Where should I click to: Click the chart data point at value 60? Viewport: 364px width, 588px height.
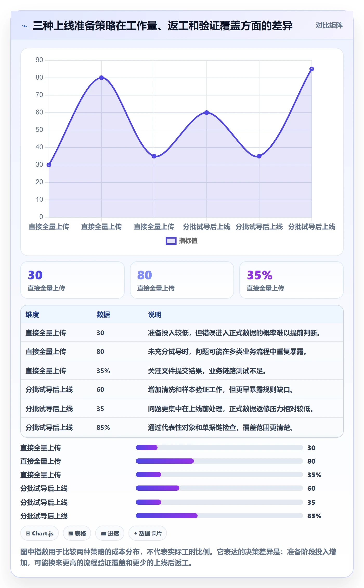point(207,113)
